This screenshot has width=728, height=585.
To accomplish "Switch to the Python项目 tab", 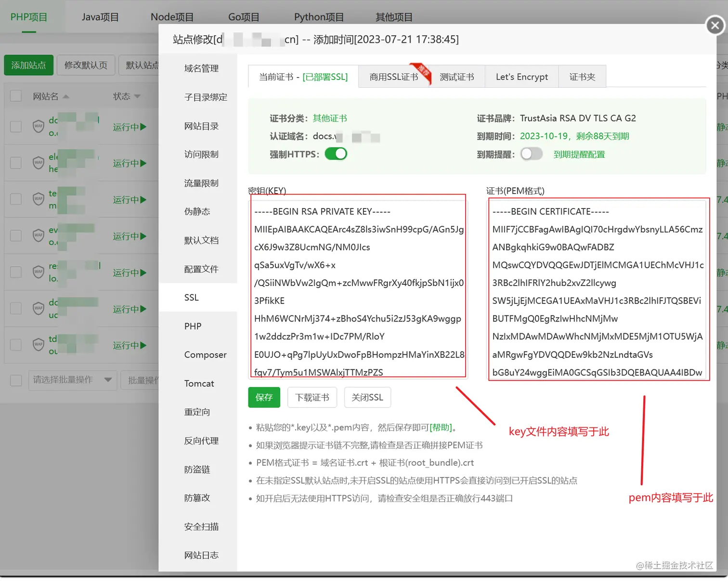I will point(319,17).
